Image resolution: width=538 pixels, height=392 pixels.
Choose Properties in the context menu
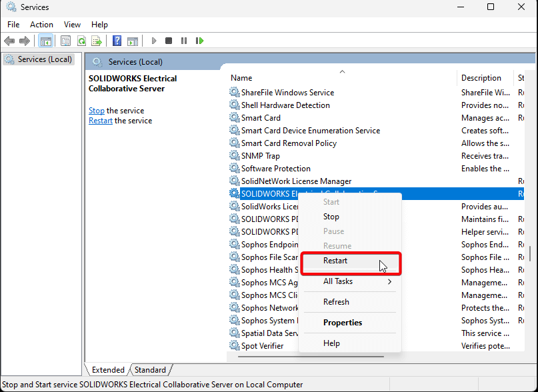tap(350, 323)
